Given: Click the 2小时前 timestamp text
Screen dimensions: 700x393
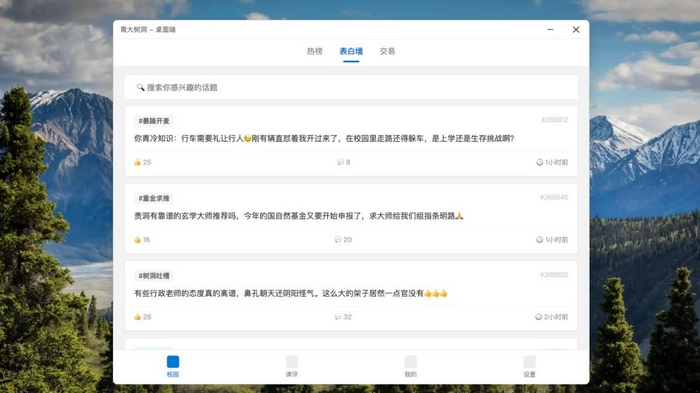Looking at the screenshot, I should 556,317.
